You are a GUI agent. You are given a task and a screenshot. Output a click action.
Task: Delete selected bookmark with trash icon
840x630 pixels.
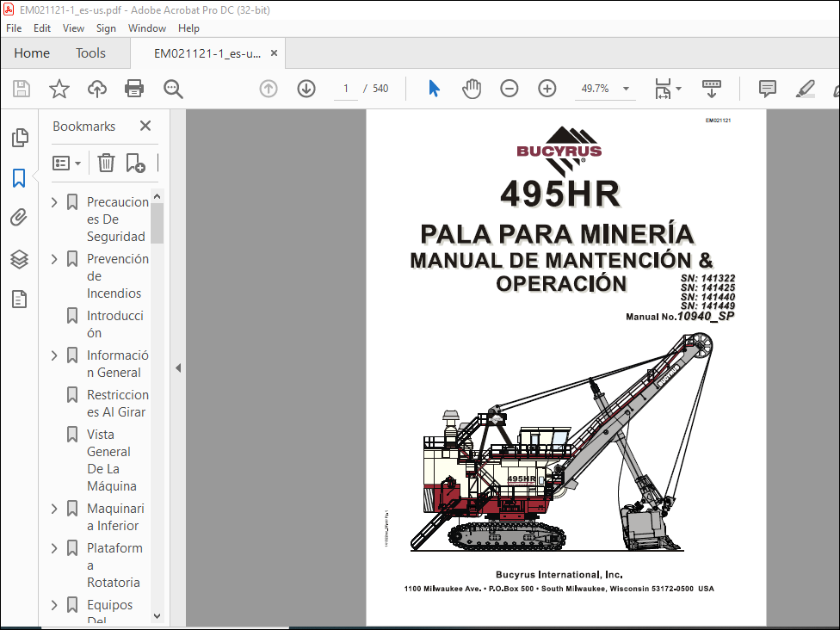[106, 163]
